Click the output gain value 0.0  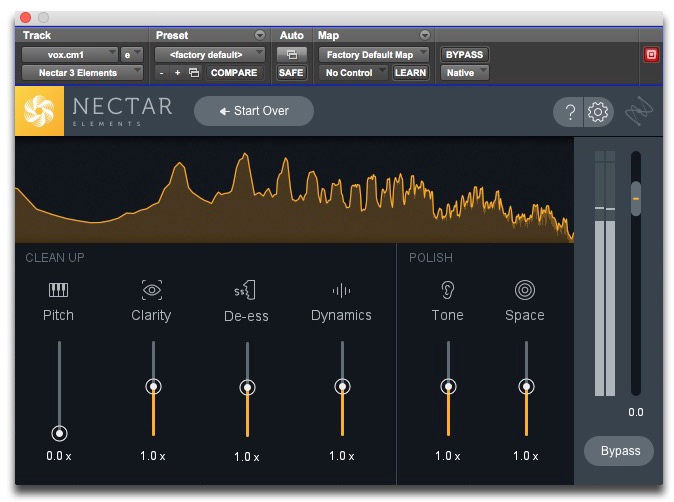click(636, 413)
